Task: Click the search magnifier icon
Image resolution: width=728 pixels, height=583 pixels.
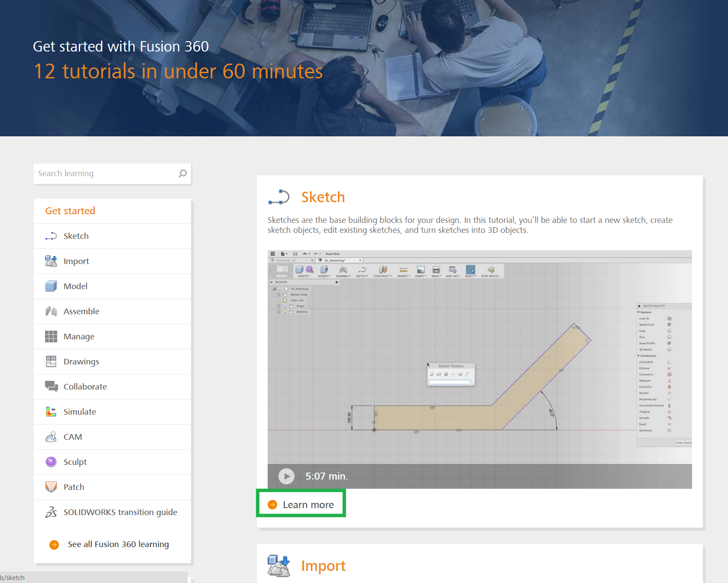Action: tap(183, 174)
